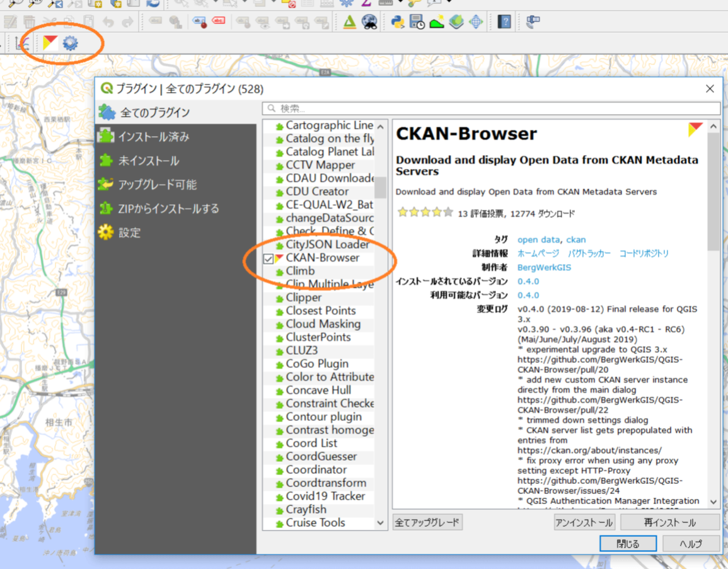This screenshot has height=569, width=728.
Task: Click the アンインストール button
Action: point(584,522)
